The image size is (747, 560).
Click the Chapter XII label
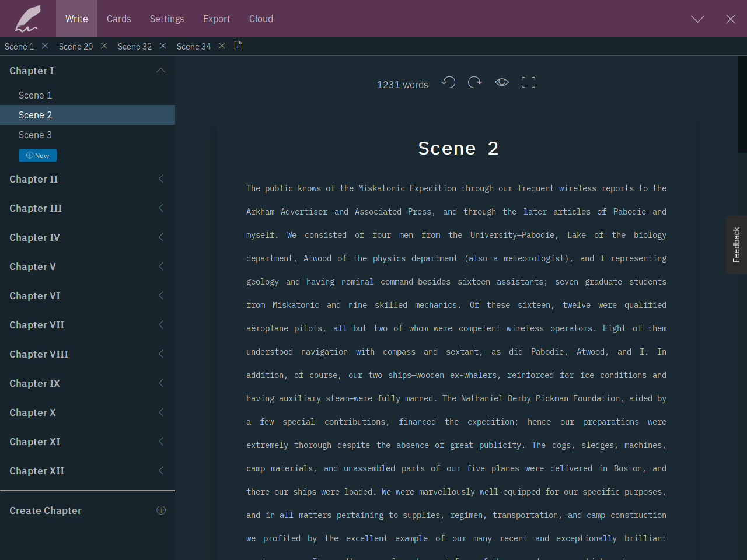pos(37,471)
